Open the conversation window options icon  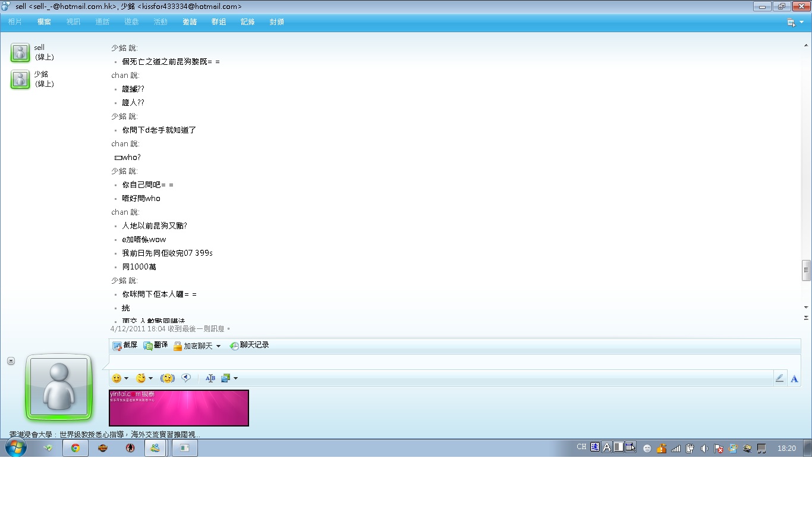click(791, 23)
